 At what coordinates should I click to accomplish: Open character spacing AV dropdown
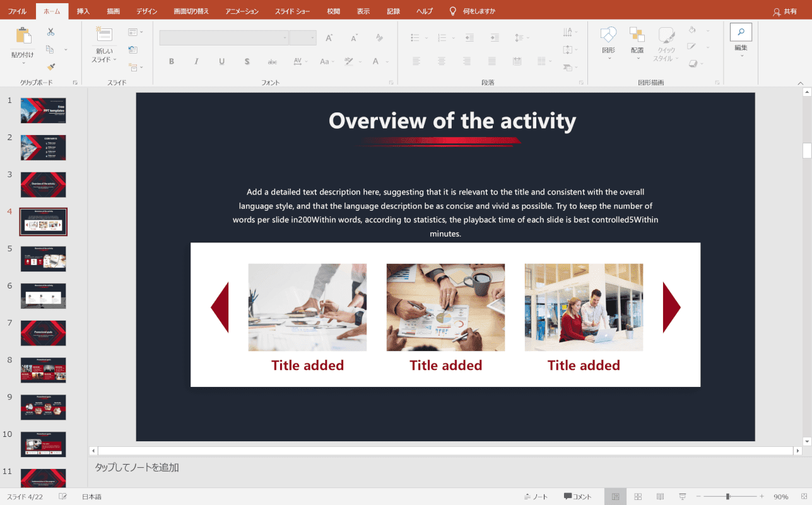300,62
